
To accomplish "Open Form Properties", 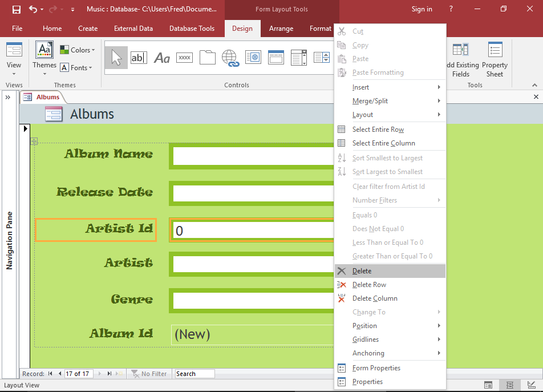I will (390, 368).
